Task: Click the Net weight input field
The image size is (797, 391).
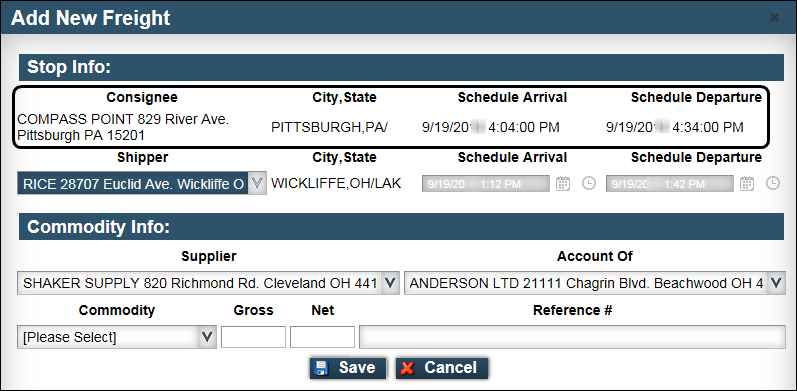Action: click(322, 337)
